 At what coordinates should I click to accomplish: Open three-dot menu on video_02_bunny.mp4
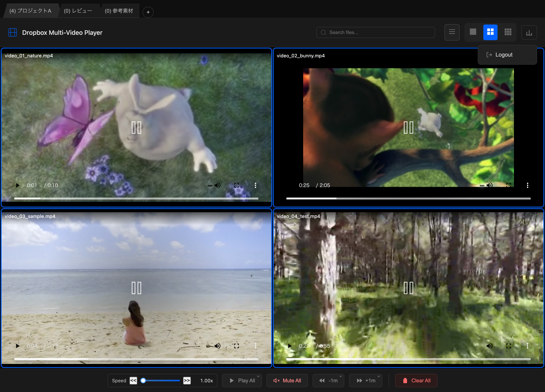click(x=527, y=185)
